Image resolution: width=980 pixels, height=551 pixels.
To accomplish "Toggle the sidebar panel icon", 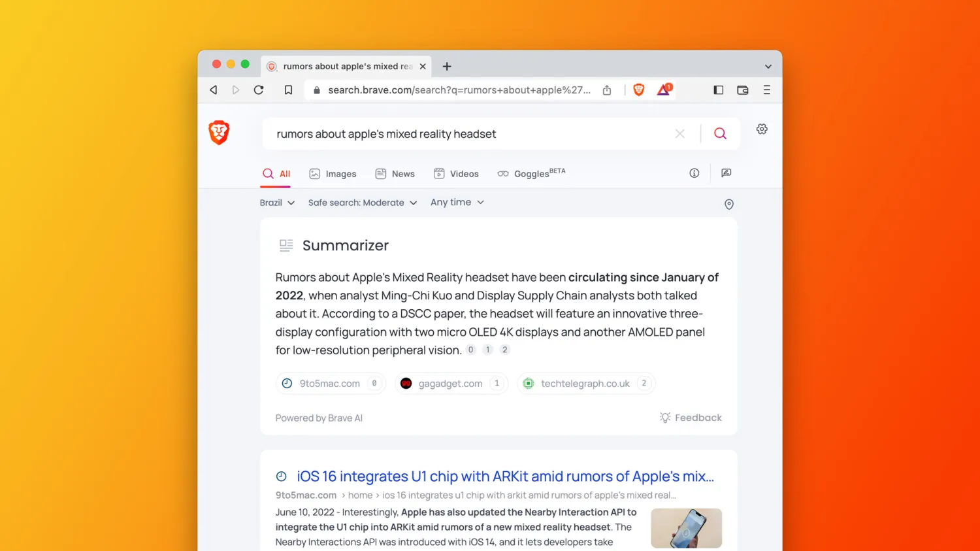I will click(x=718, y=90).
